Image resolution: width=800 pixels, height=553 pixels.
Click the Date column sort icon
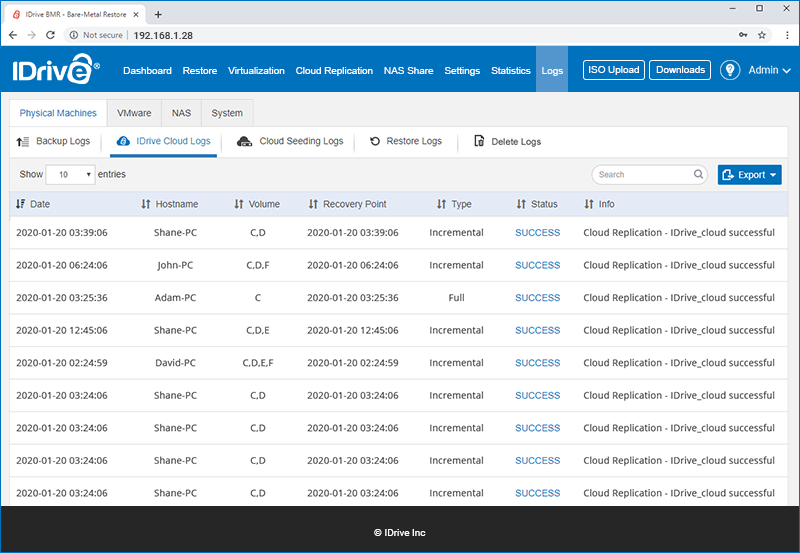pyautogui.click(x=20, y=204)
